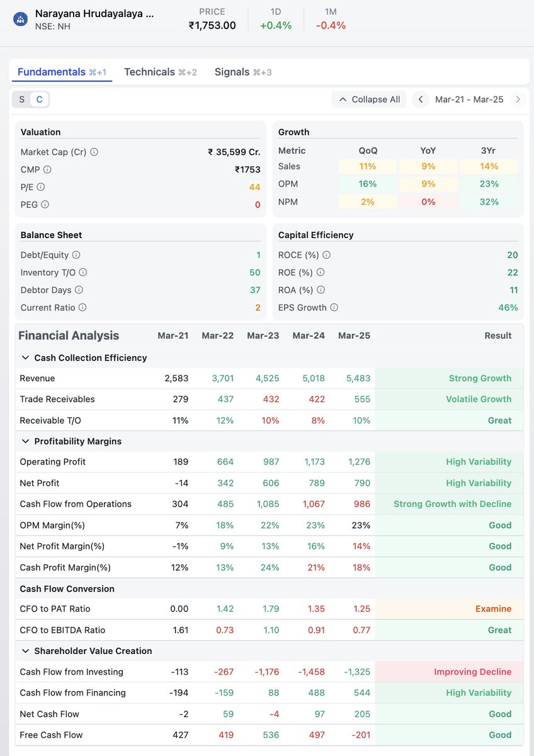Click the ₹1,753.00 price value
The width and height of the screenshot is (534, 756).
click(212, 26)
